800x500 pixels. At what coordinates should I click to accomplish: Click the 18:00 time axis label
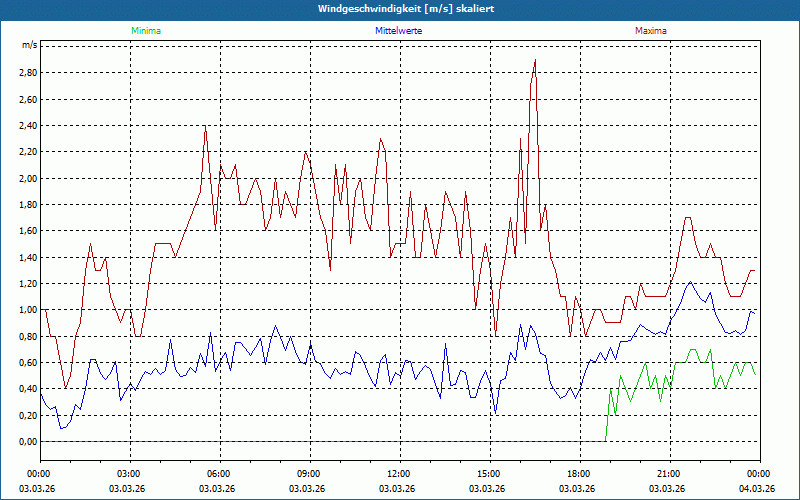tap(580, 474)
